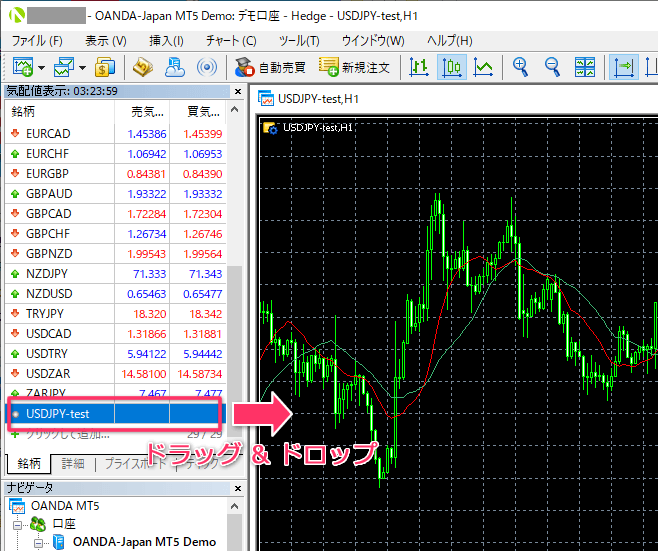The width and height of the screenshot is (658, 551).
Task: Collapse the 口座 tree node
Action: pyautogui.click(x=17, y=525)
